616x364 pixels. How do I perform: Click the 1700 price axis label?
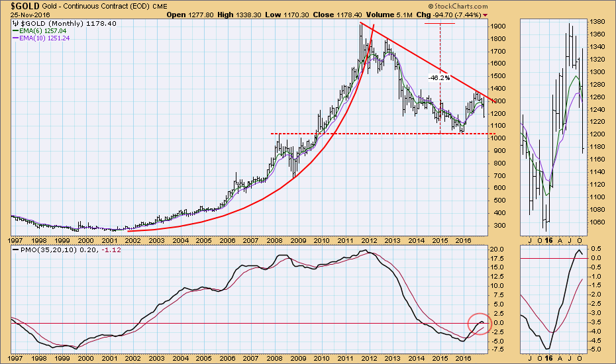(497, 52)
